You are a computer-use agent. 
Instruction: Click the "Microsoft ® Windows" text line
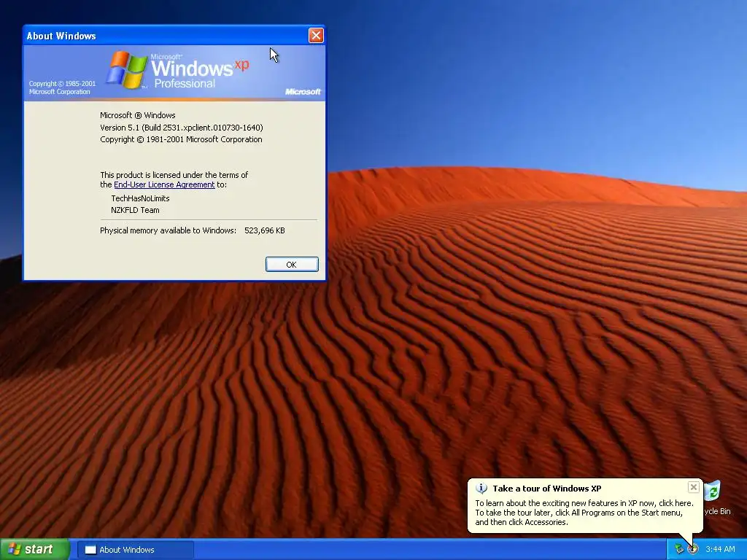(x=138, y=115)
